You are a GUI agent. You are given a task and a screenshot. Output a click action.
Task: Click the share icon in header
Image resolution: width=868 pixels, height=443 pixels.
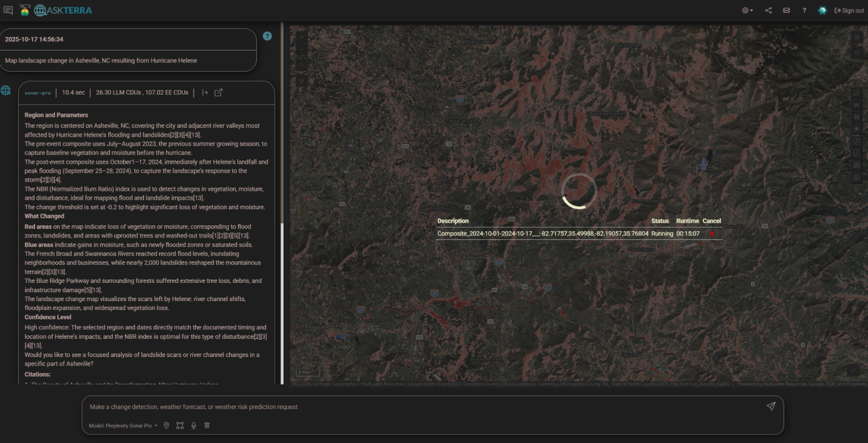[768, 10]
